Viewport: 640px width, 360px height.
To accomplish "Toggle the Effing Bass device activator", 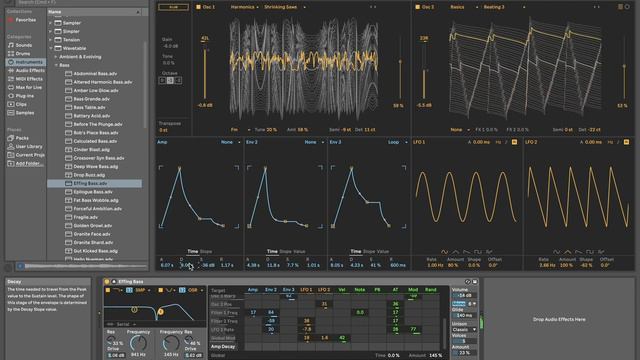I will (x=107, y=282).
